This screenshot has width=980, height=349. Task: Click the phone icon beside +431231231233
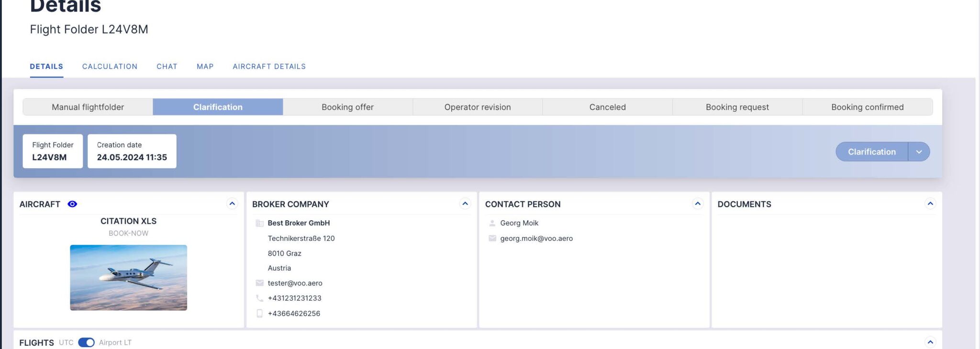[x=260, y=298]
